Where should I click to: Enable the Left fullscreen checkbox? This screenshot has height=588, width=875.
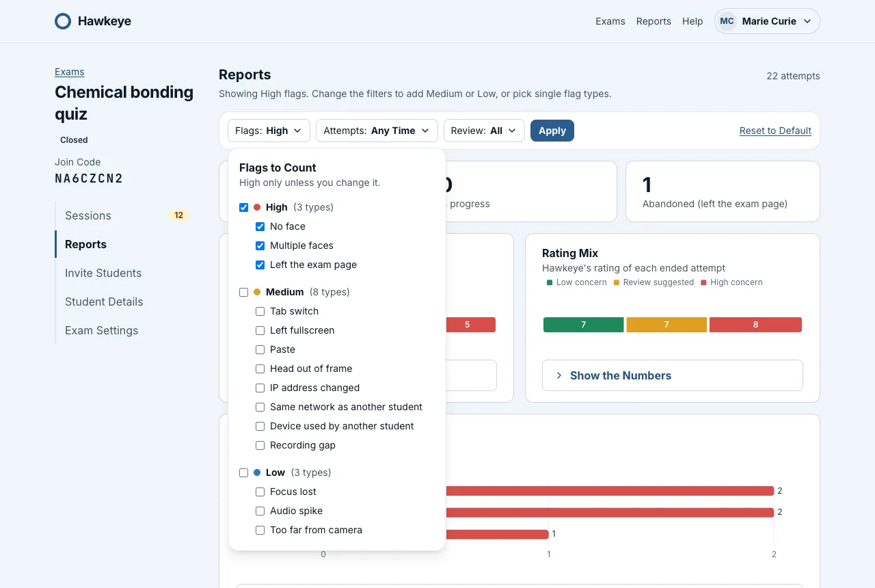(260, 330)
